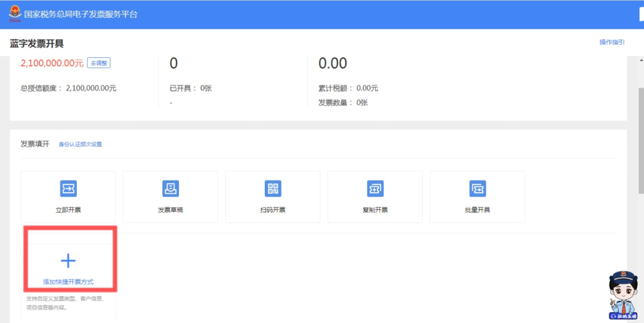Select the 总授信额度 text line
Viewport: 644px width, 323px height.
(x=69, y=88)
